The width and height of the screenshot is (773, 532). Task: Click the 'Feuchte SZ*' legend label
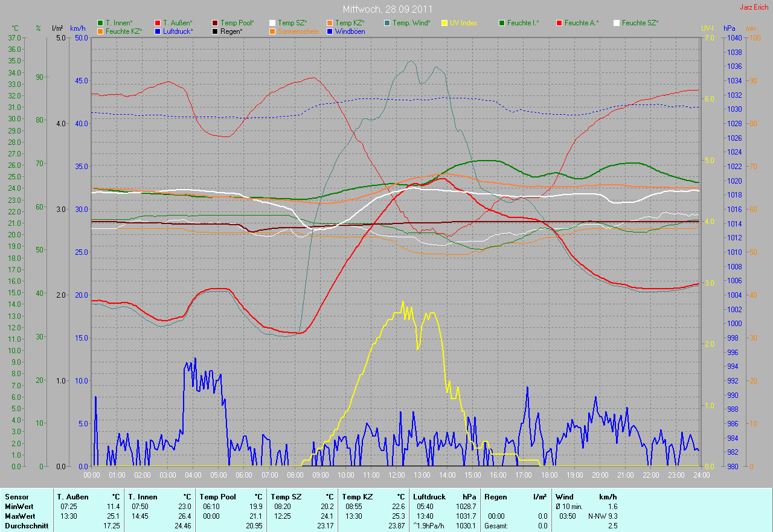[x=640, y=22]
